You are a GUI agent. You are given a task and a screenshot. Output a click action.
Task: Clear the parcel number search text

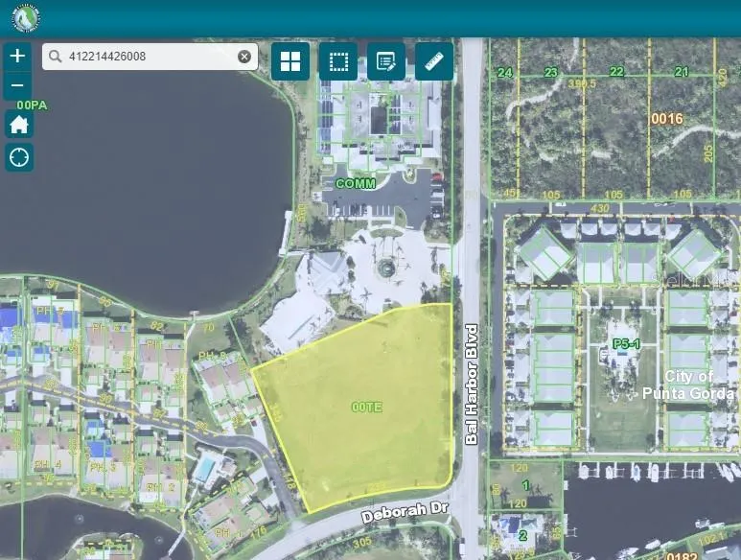coord(244,57)
